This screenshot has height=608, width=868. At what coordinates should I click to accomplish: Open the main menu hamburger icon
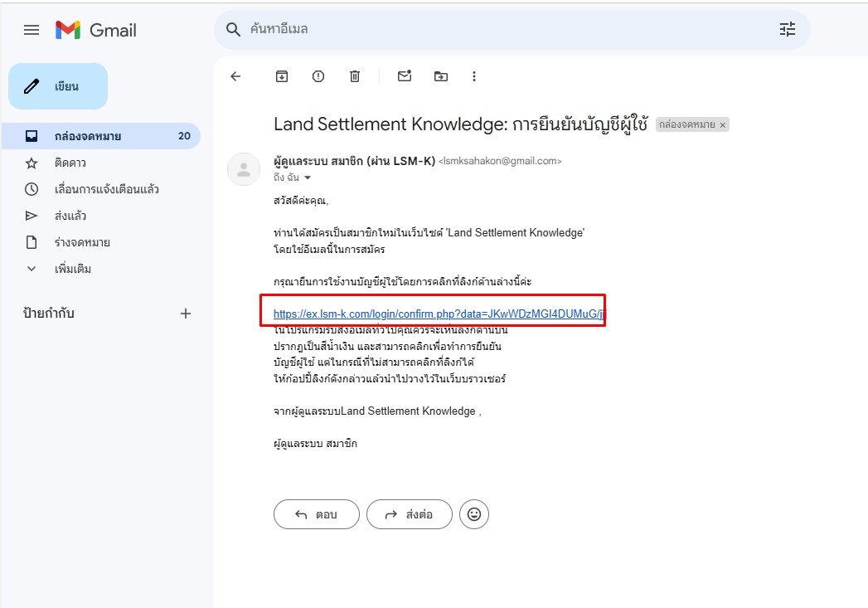(32, 30)
